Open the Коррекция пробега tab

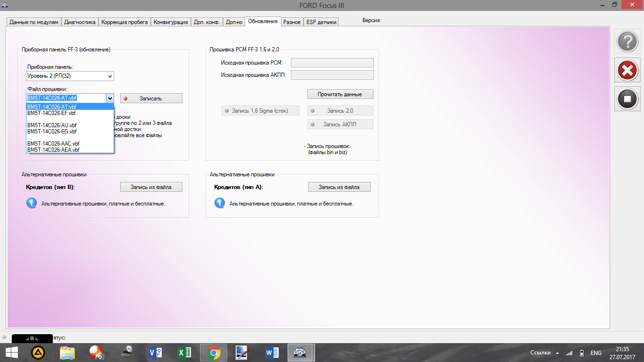[x=125, y=22]
